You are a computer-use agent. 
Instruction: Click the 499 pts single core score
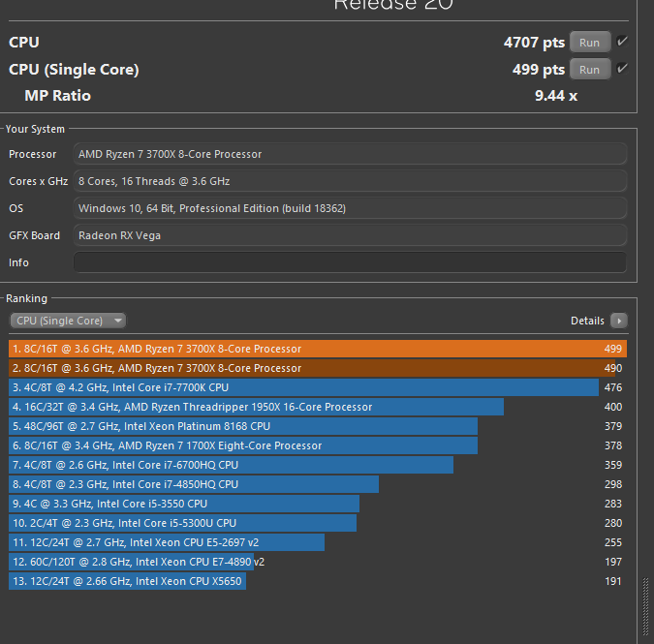[x=539, y=70]
